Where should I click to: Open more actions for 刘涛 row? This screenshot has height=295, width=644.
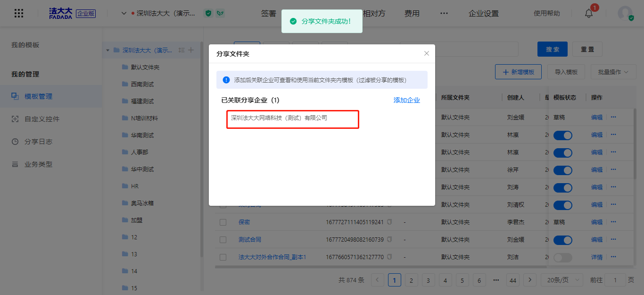613,187
